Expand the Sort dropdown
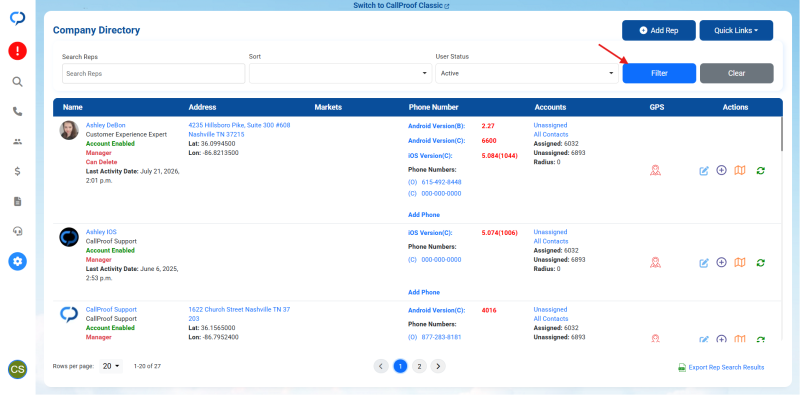Screen dimensions: 800x395 tap(340, 73)
